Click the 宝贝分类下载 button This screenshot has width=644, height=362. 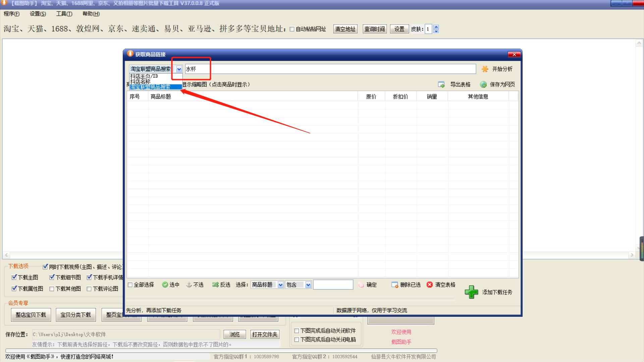pyautogui.click(x=75, y=315)
